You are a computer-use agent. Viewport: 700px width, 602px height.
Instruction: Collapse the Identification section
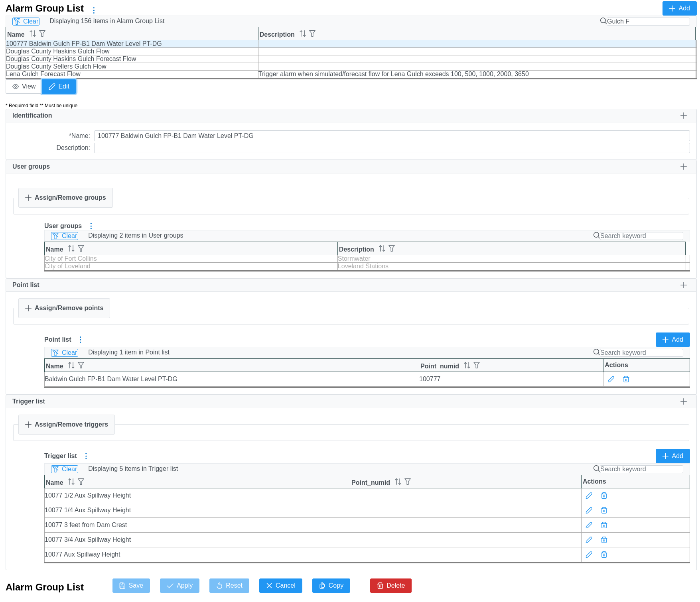683,116
